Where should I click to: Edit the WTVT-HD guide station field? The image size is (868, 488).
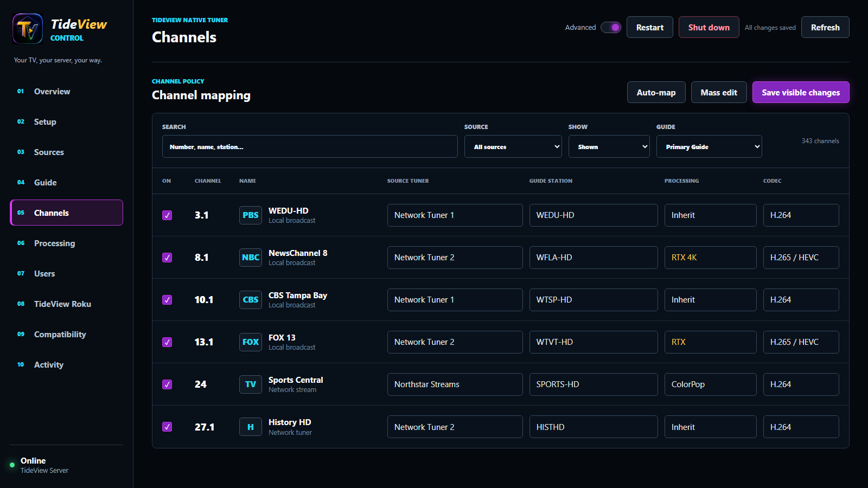593,342
